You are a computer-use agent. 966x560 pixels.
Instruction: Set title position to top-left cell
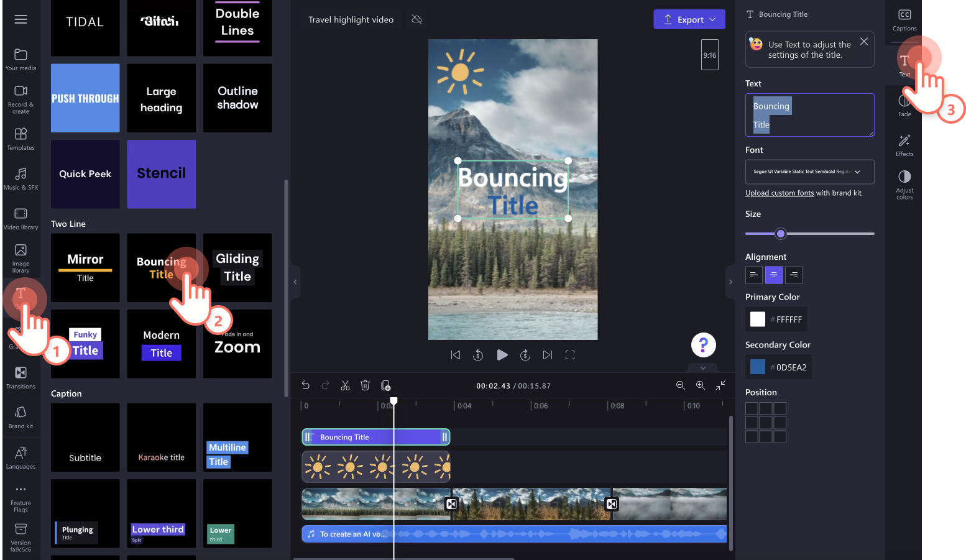[752, 408]
